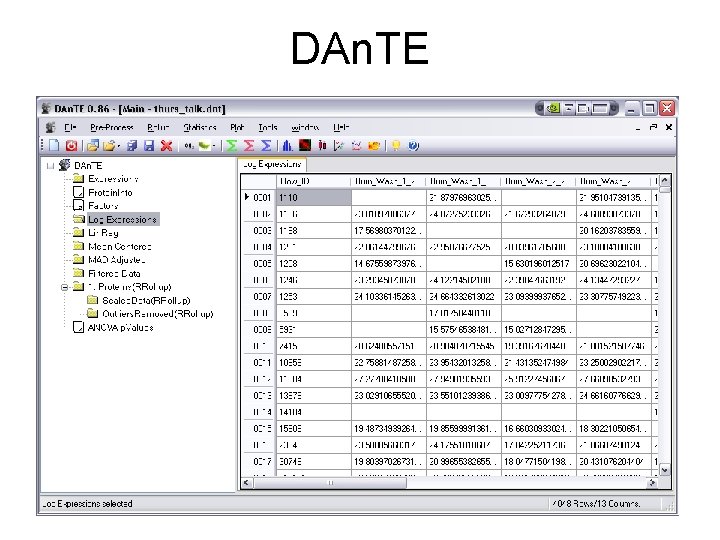Click the horizontal scrollbar right arrow
This screenshot has width=720, height=540.
coord(652,483)
